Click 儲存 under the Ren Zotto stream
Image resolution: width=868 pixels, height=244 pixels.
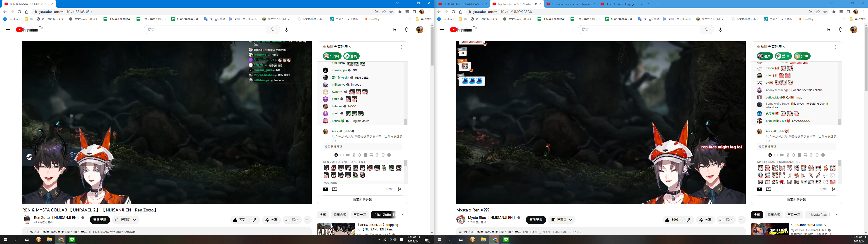pos(292,220)
